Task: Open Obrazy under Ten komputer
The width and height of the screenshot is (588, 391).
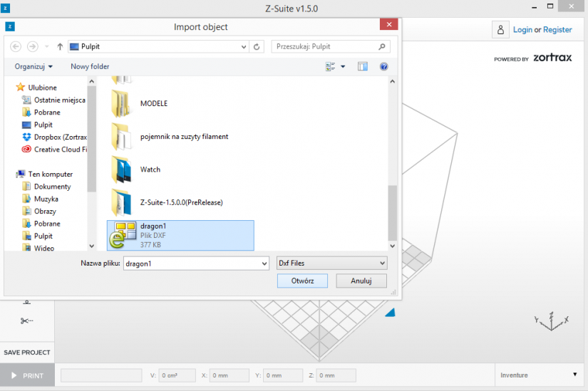Action: pyautogui.click(x=39, y=212)
